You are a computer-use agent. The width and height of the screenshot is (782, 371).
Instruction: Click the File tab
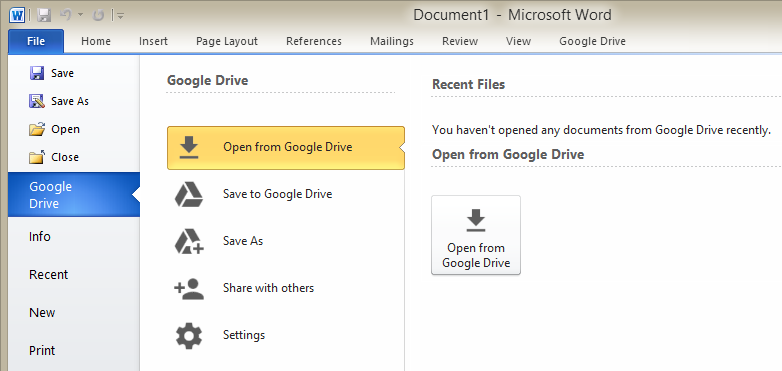point(36,41)
